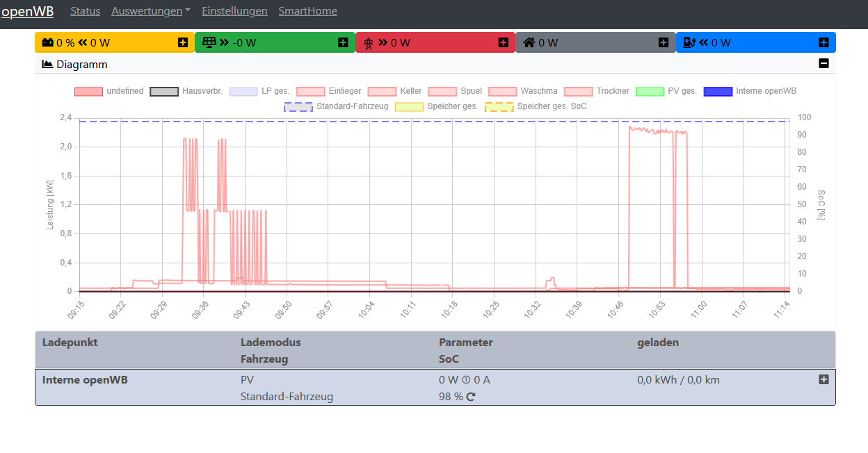This screenshot has width=868, height=453.
Task: Go to the SmartHome page
Action: [x=307, y=11]
